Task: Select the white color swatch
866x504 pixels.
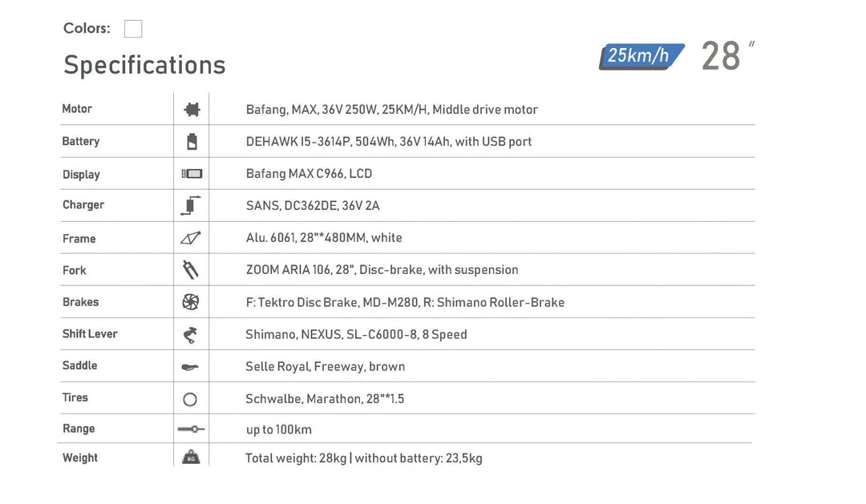Action: coord(133,29)
